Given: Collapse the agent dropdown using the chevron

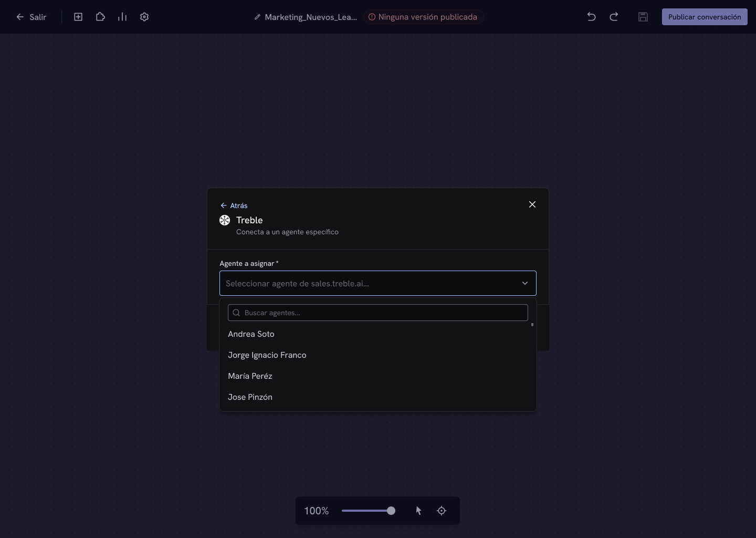Looking at the screenshot, I should (525, 283).
